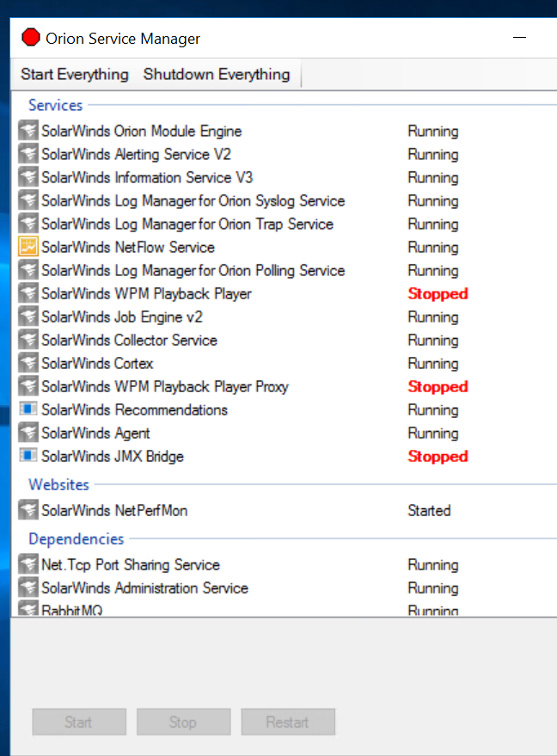Click the Dependencies group header
Image resolution: width=557 pixels, height=756 pixels.
77,538
